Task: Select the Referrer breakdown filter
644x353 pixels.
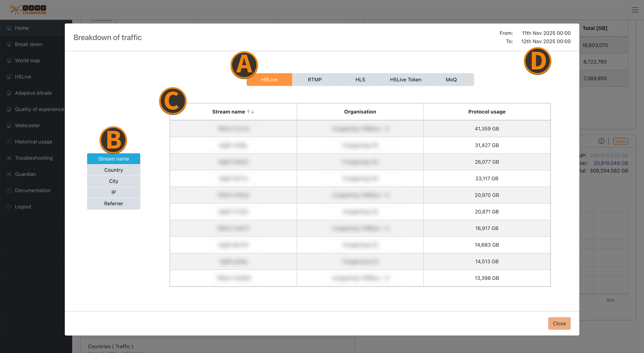Action: point(114,203)
